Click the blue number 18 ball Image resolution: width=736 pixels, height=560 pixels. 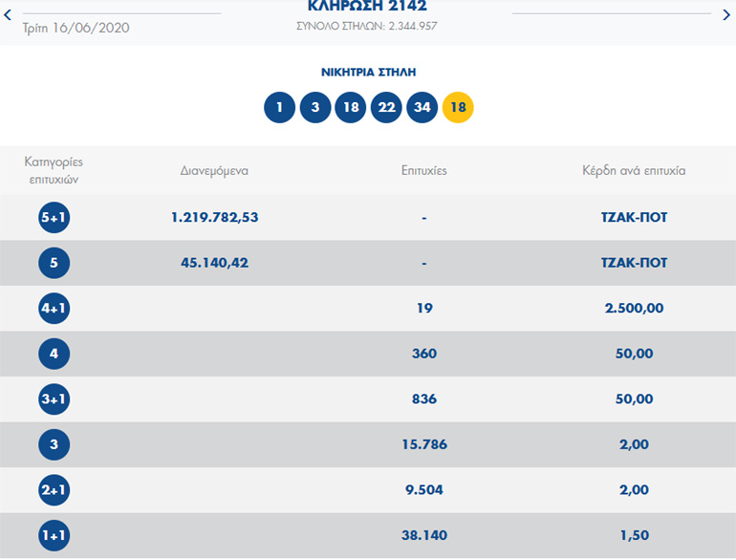(351, 107)
